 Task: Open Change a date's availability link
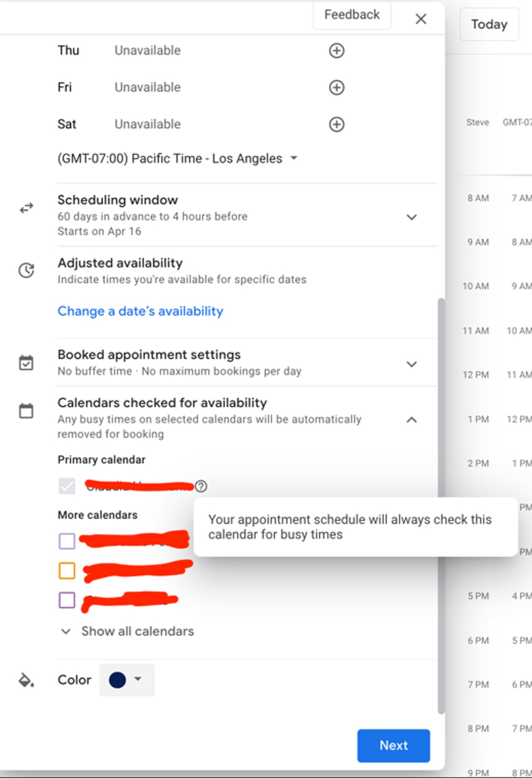click(140, 311)
